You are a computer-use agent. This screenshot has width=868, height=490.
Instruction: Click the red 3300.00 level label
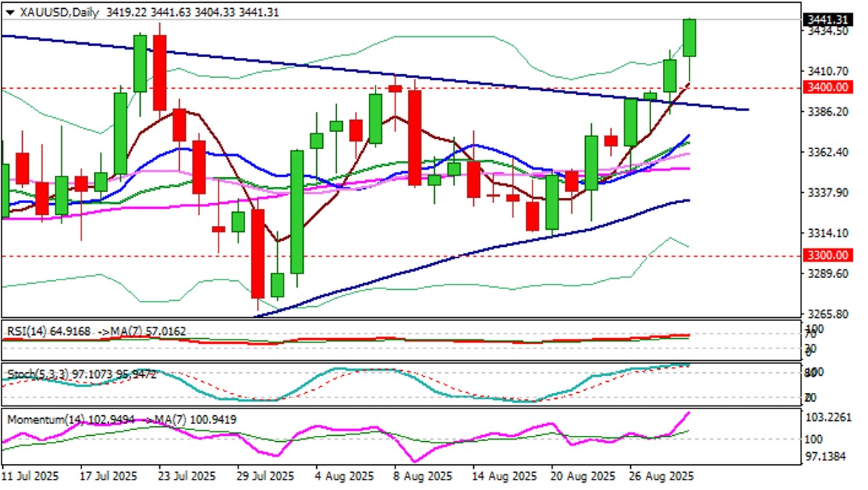(x=827, y=255)
